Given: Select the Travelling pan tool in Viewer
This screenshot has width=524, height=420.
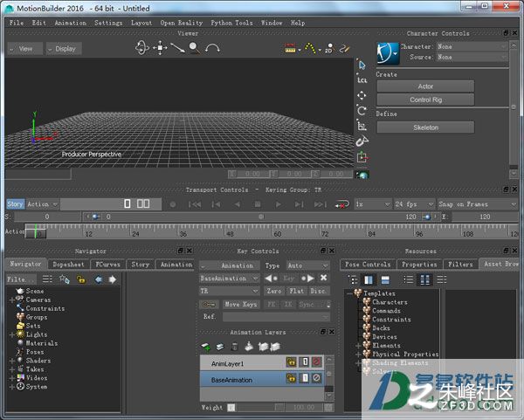Looking at the screenshot, I should [160, 48].
